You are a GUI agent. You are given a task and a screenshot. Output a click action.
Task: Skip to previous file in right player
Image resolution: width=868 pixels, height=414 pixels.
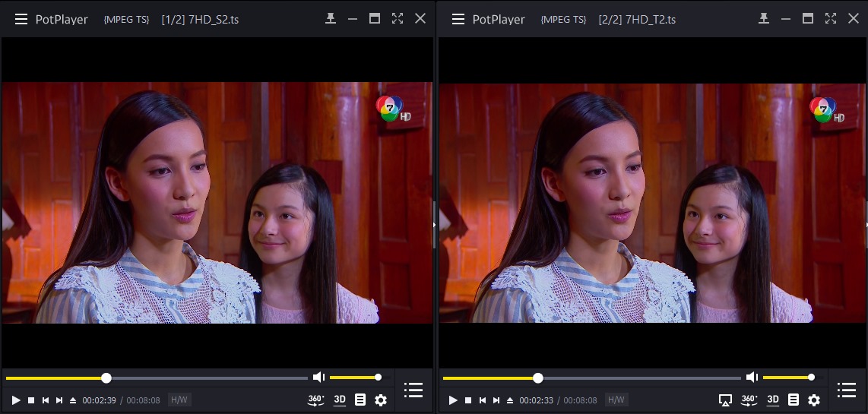(x=483, y=400)
